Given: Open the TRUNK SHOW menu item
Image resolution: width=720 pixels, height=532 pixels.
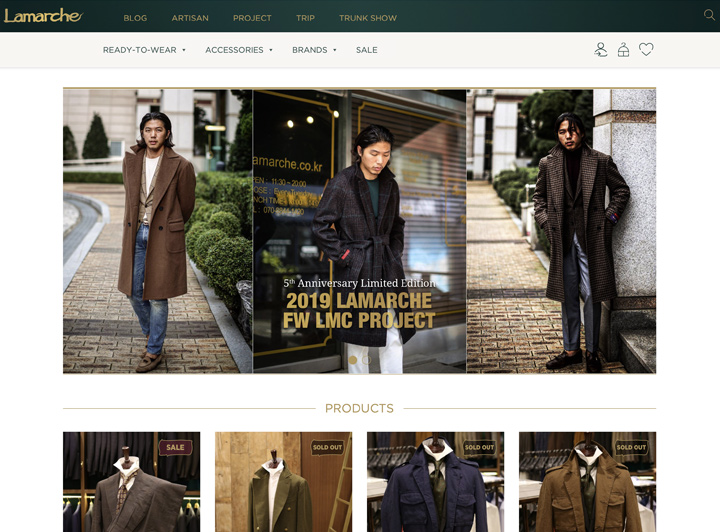Looking at the screenshot, I should click(367, 18).
